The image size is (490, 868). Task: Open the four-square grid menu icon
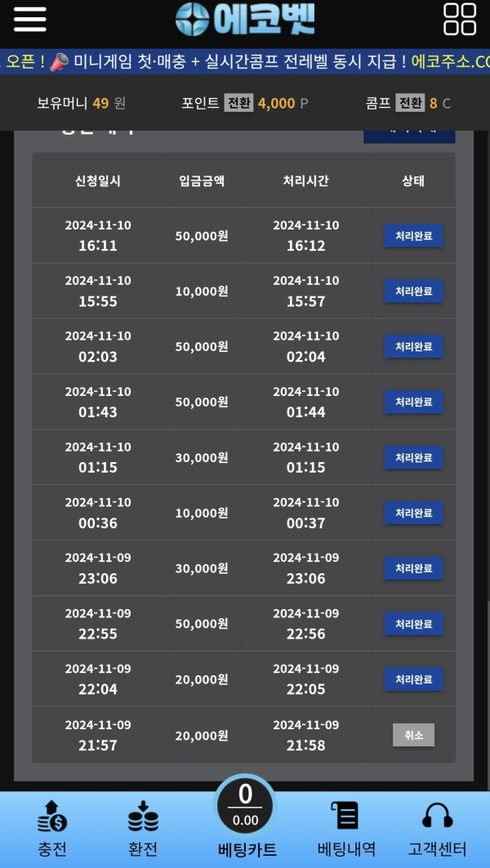pyautogui.click(x=460, y=20)
